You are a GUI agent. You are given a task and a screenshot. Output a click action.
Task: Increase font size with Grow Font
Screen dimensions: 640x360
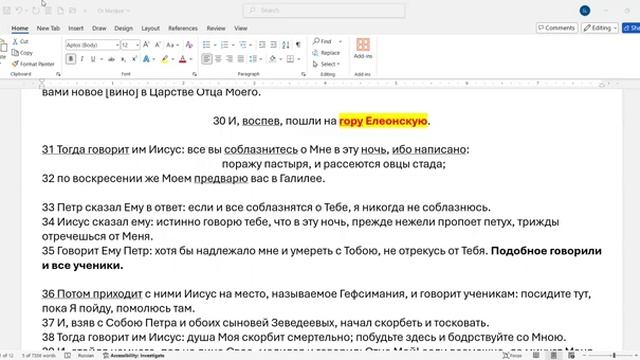(146, 44)
